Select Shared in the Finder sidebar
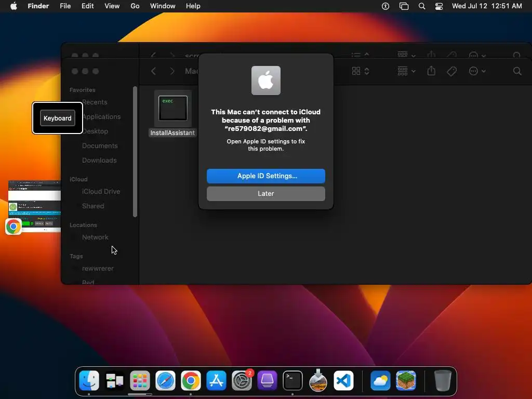Viewport: 532px width, 399px height. point(93,206)
